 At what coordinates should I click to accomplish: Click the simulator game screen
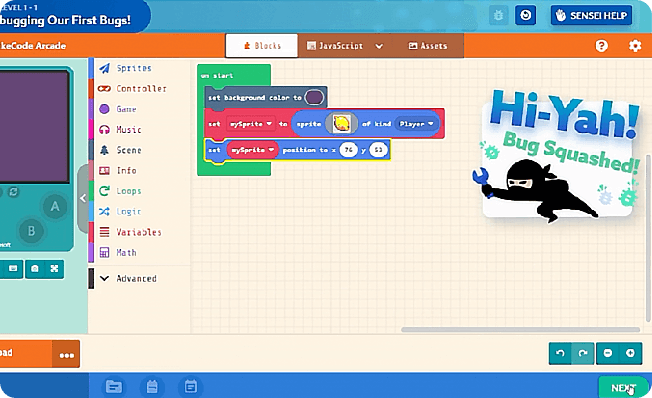coord(35,126)
